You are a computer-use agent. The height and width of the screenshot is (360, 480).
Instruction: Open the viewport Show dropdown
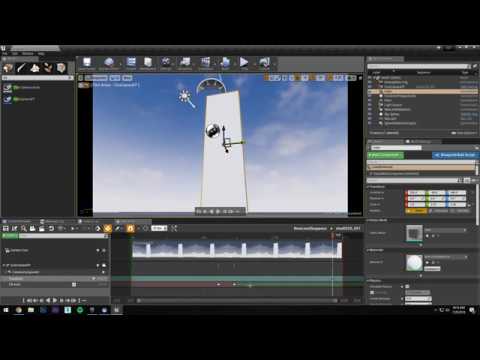click(127, 78)
